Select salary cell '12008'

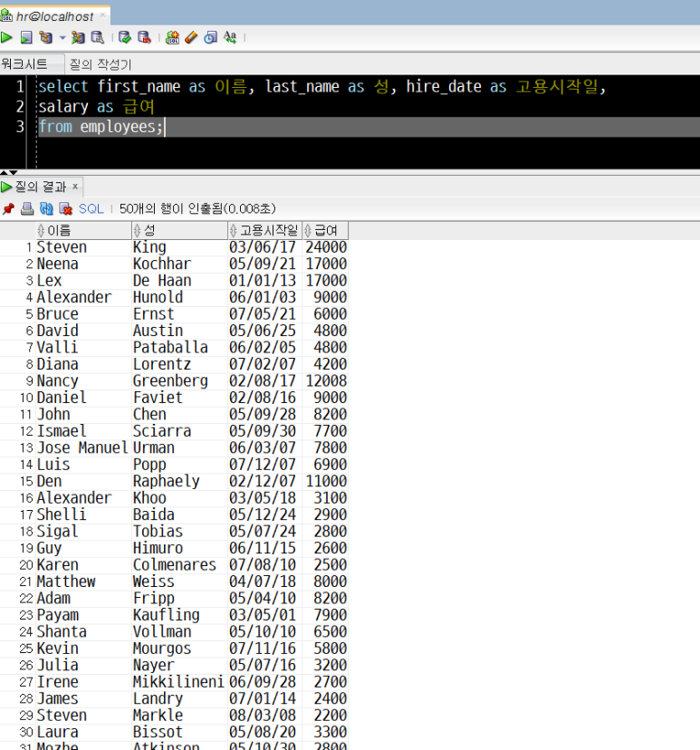pyautogui.click(x=325, y=381)
